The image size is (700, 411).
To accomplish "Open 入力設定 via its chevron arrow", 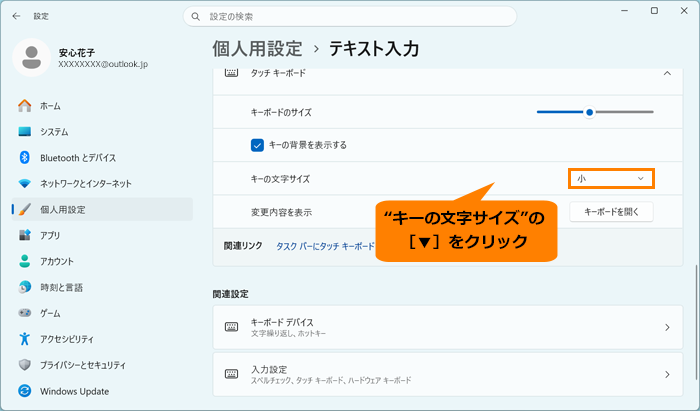I will [x=667, y=374].
